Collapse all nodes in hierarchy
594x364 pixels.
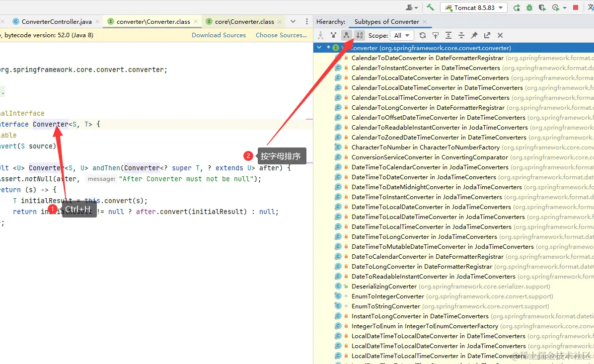coord(461,35)
